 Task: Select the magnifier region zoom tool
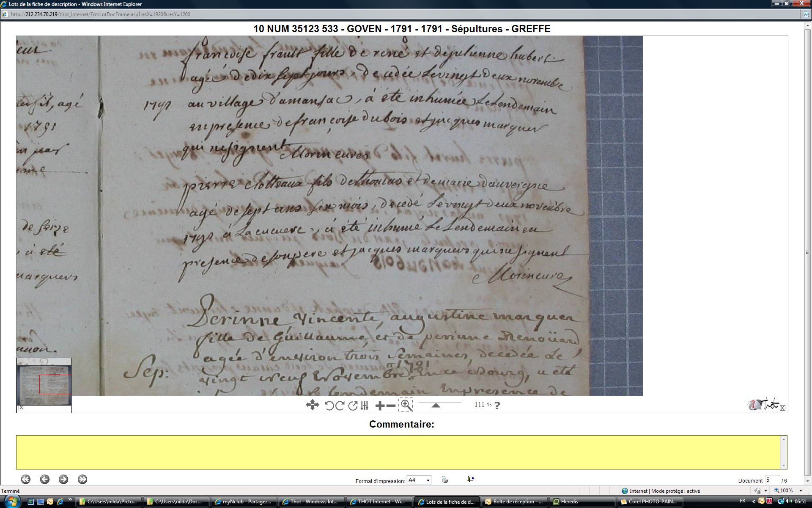tap(406, 405)
